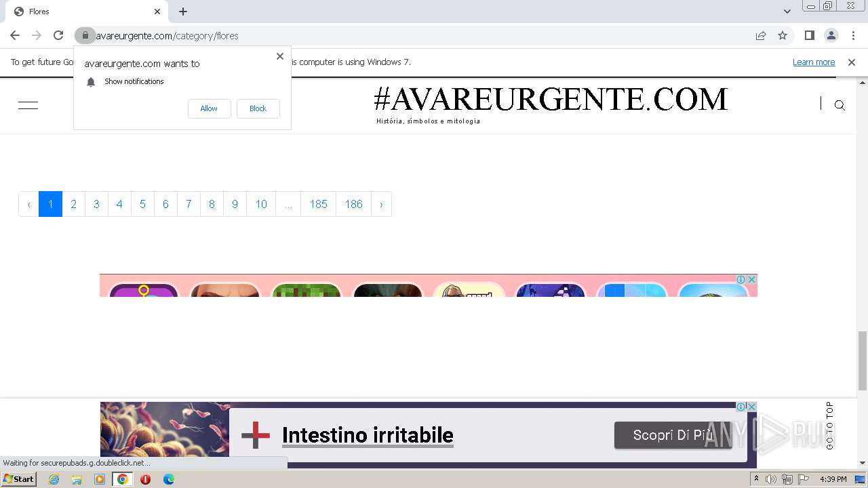Image resolution: width=868 pixels, height=488 pixels.
Task: Close the Flores tab
Action: pos(157,12)
